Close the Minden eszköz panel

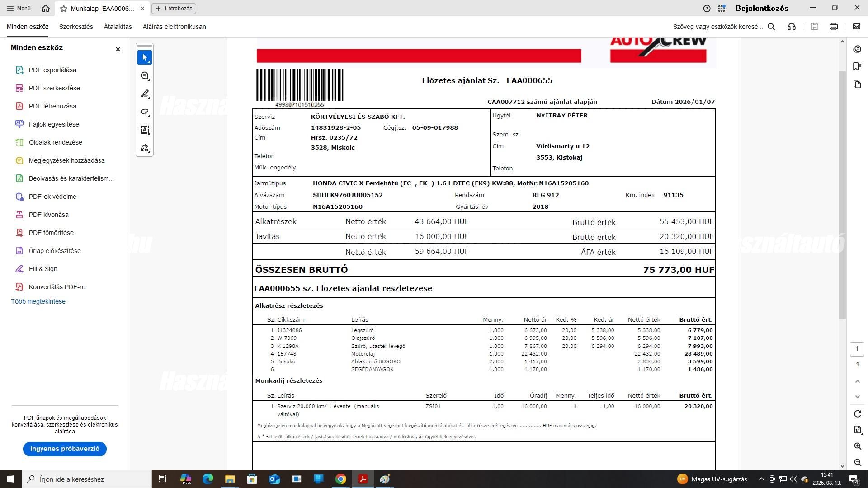pos(118,49)
